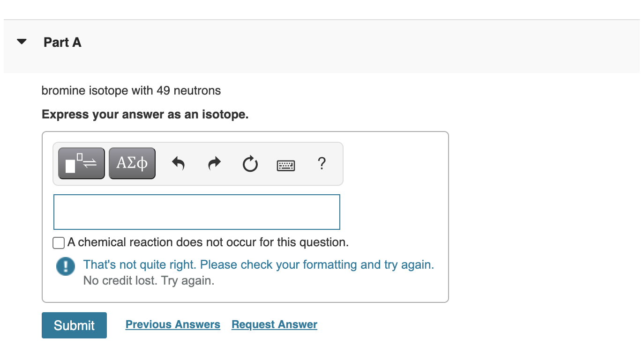644x352 pixels.
Task: Reset the answer field to default
Action: pos(250,164)
